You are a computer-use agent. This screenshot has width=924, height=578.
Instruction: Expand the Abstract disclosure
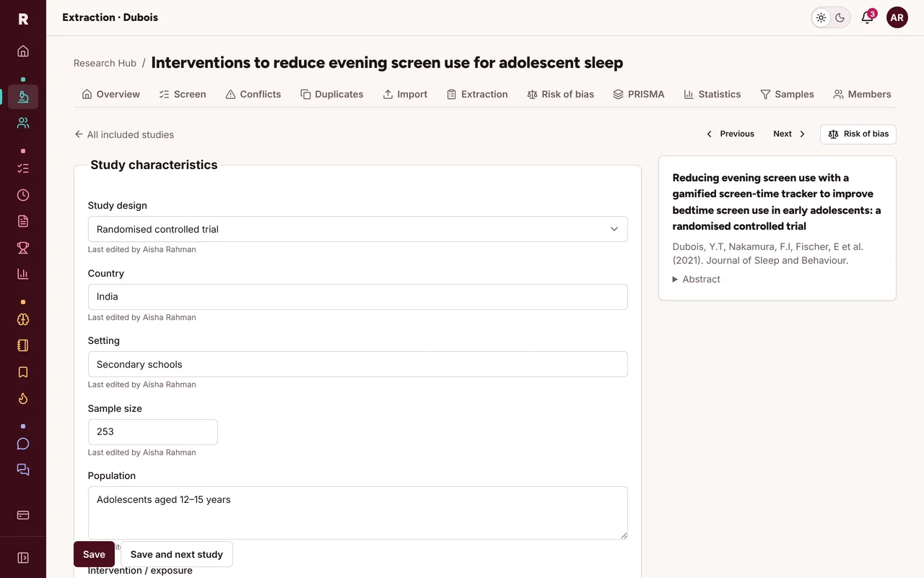(x=697, y=279)
